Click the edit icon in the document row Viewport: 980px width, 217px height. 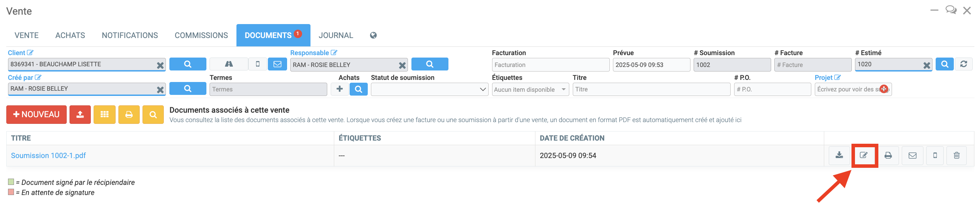coord(864,156)
